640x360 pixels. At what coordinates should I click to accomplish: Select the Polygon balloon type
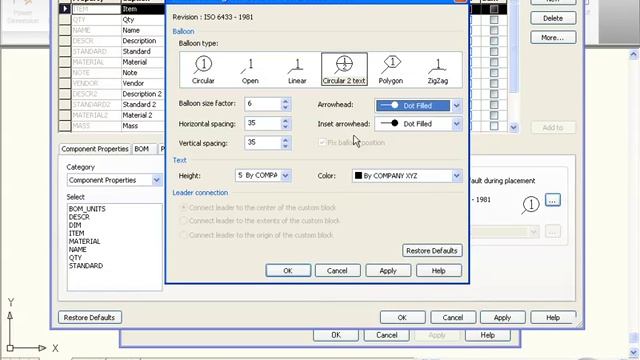tap(391, 69)
